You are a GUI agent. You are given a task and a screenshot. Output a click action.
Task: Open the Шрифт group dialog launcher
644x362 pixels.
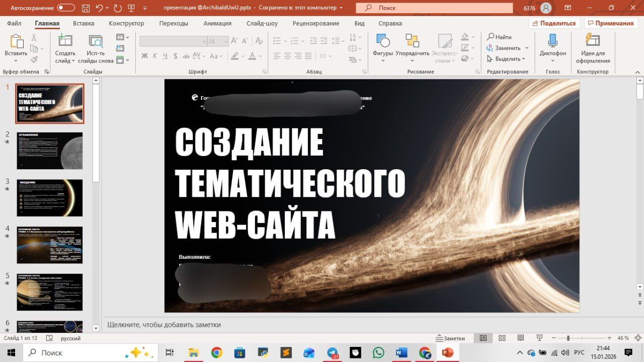(x=265, y=72)
